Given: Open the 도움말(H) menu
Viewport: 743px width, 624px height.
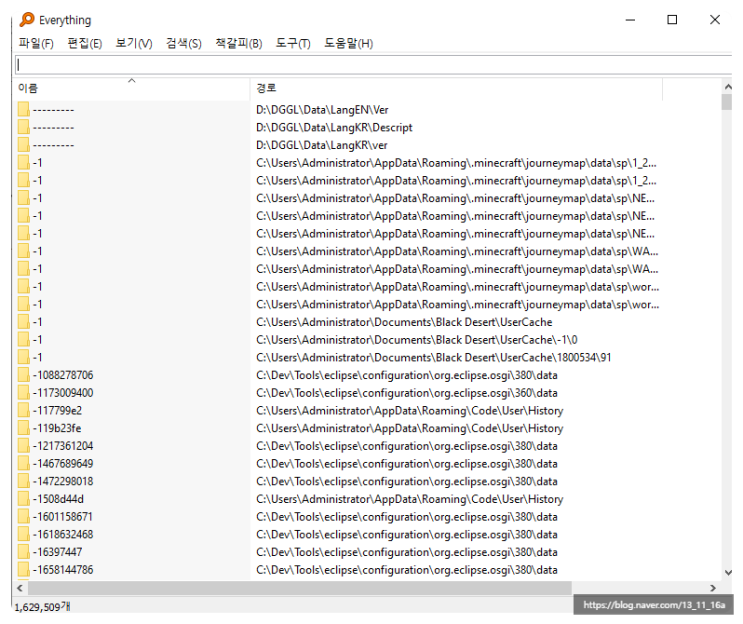Looking at the screenshot, I should (x=349, y=44).
